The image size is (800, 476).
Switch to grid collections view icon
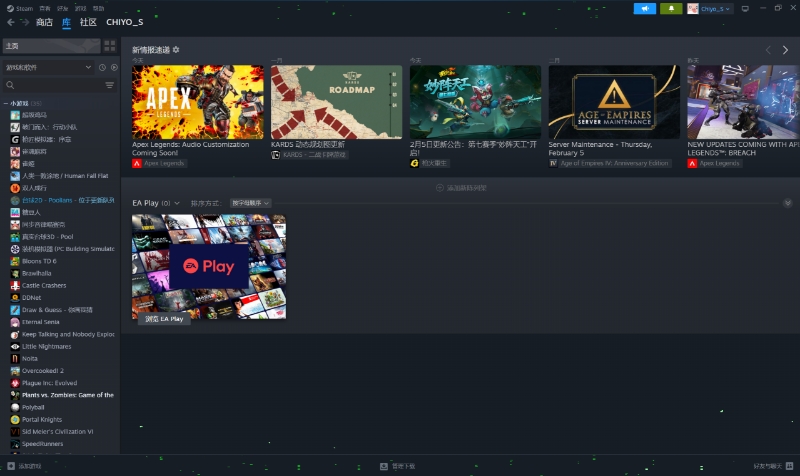coord(110,46)
